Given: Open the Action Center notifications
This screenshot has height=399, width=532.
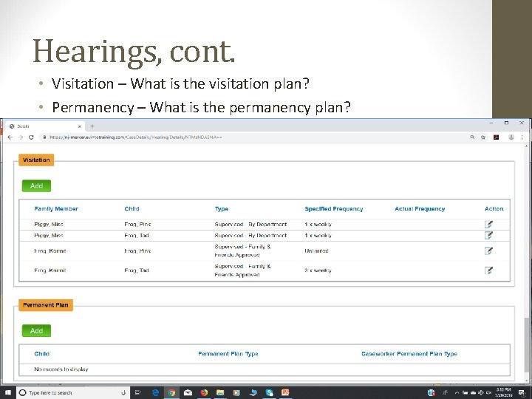Looking at the screenshot, I should coord(522,392).
